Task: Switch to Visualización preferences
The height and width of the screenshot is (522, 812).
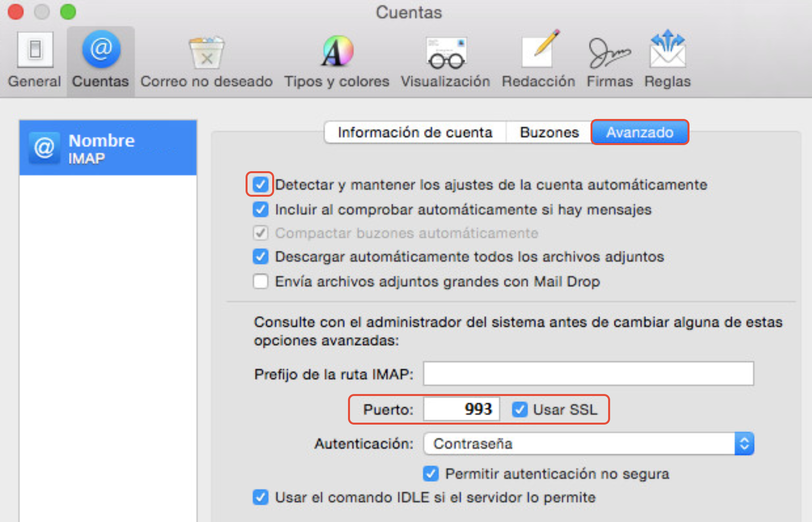Action: pos(445,59)
